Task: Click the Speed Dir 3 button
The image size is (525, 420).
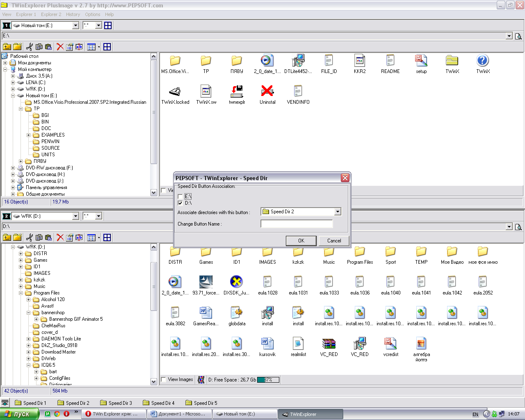Action: (116, 403)
